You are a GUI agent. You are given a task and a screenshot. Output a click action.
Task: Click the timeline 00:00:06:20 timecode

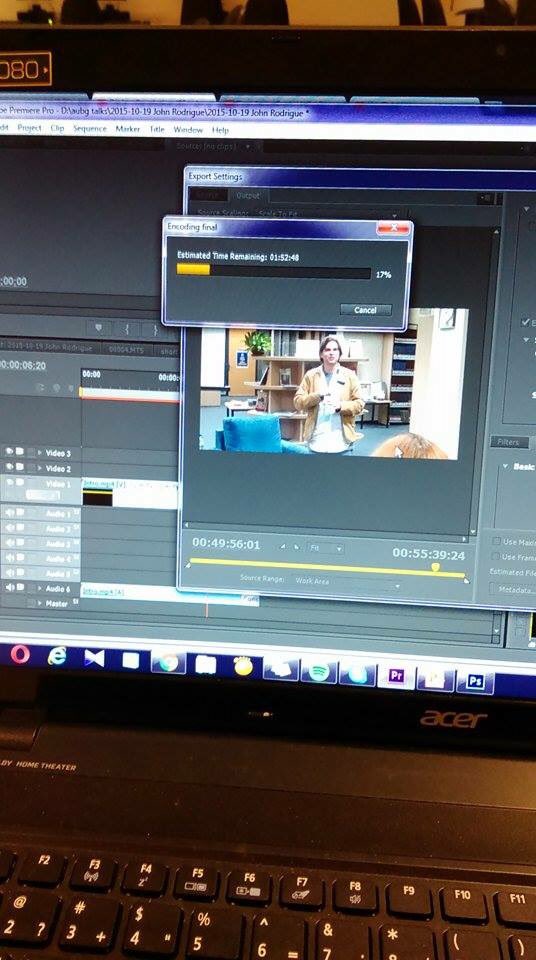pyautogui.click(x=23, y=366)
